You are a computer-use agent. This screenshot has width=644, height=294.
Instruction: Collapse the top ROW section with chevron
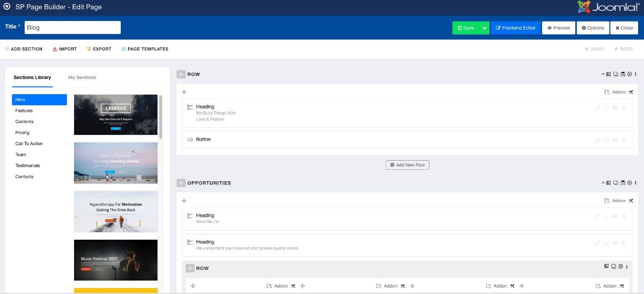click(603, 74)
